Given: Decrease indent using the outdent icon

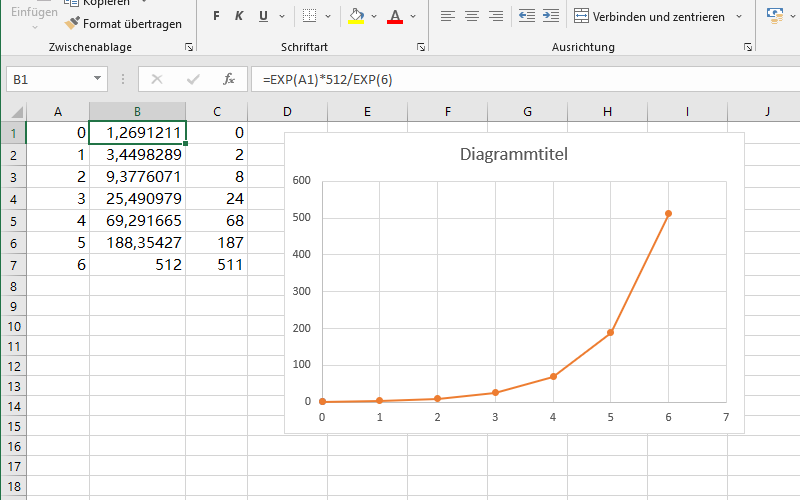Looking at the screenshot, I should click(x=527, y=16).
